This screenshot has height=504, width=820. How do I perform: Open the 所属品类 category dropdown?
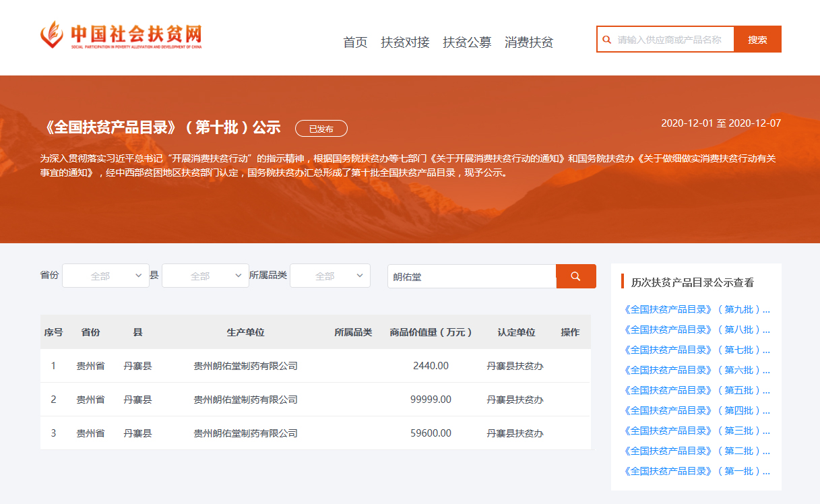[330, 276]
